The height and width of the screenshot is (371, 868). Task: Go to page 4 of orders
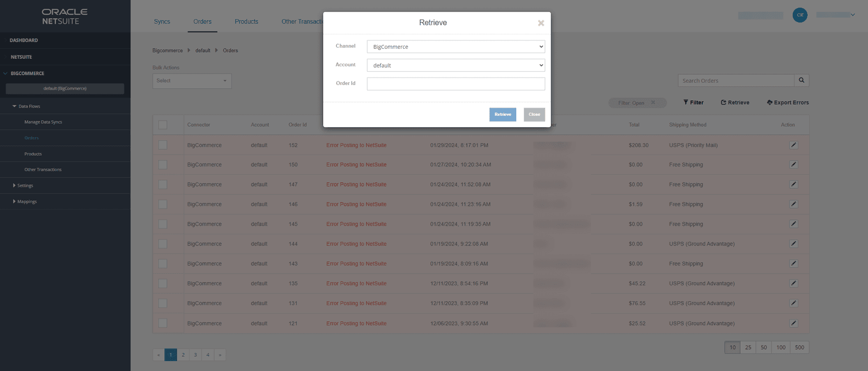(208, 355)
